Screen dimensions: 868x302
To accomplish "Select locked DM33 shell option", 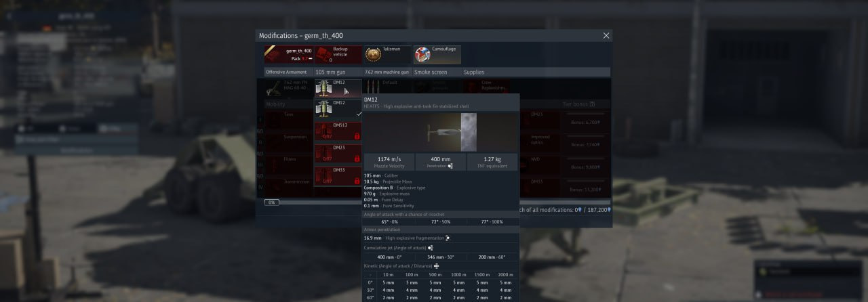I will point(338,176).
